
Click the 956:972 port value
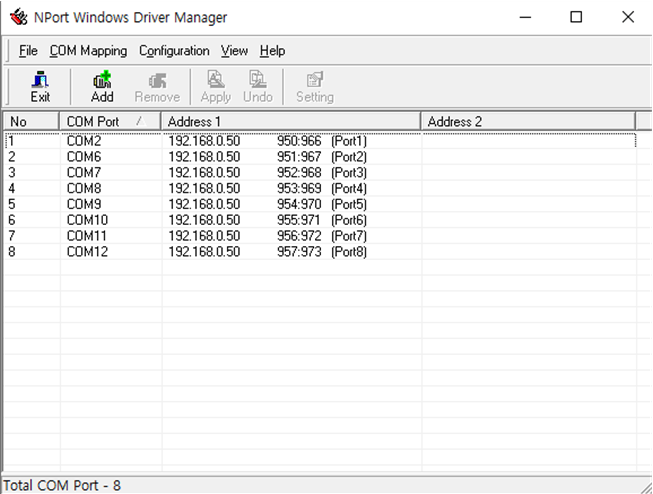tap(299, 236)
